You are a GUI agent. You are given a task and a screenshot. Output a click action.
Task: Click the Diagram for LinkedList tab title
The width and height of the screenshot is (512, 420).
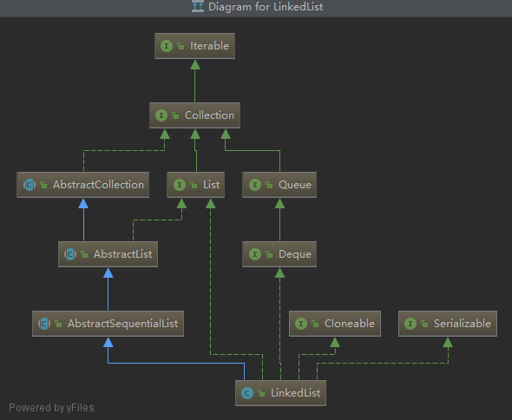click(266, 7)
